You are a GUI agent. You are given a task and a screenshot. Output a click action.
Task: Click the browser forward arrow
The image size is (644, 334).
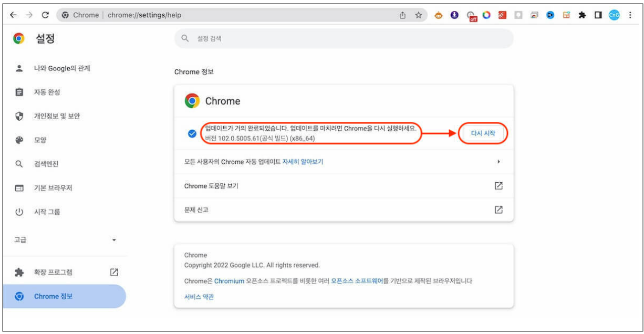pyautogui.click(x=29, y=15)
